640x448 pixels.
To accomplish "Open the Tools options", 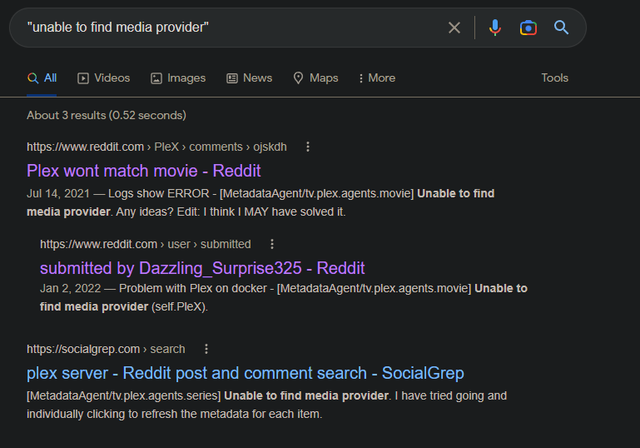I will [555, 78].
